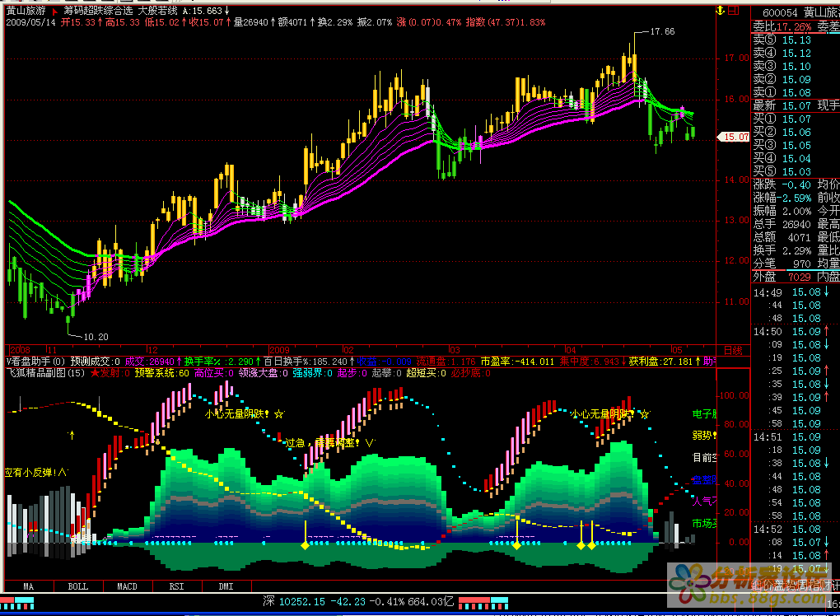Click the V看盘助手(0) indicator label
The height and width of the screenshot is (616, 840).
click(35, 362)
